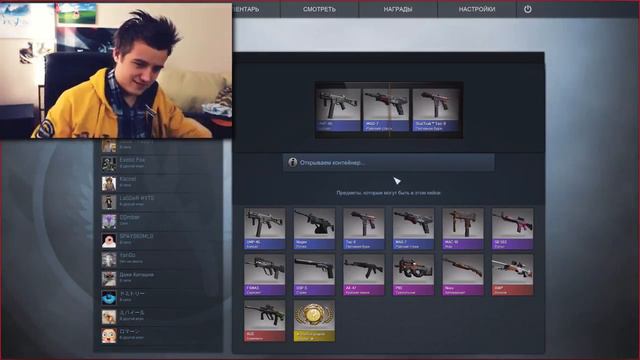Inspect the Tec-9 skin in case contents grid

coord(364,229)
